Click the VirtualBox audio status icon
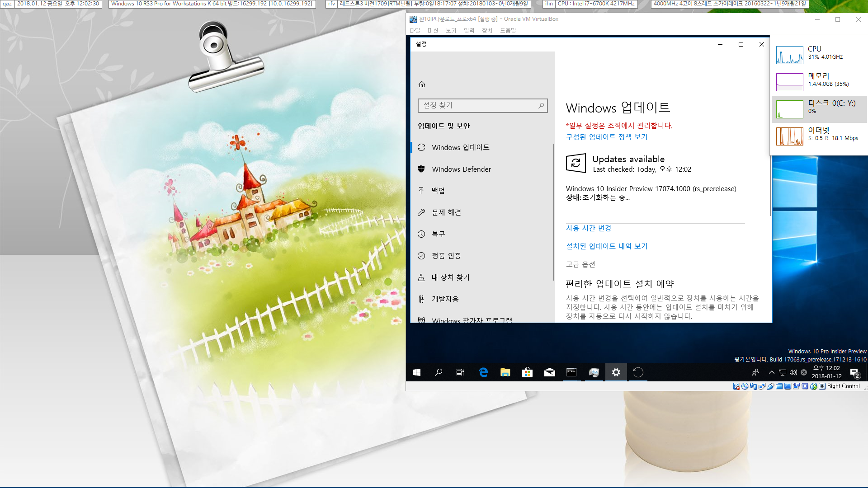The width and height of the screenshot is (868, 488). 754,386
